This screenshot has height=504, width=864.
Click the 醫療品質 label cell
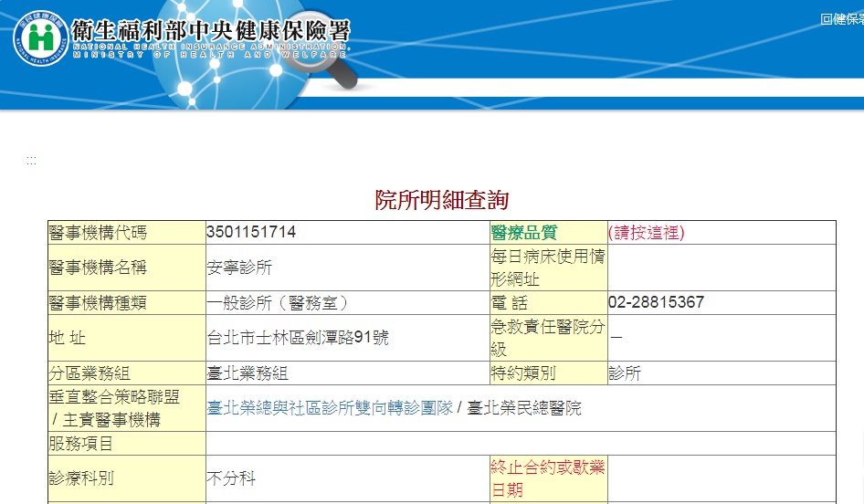(x=549, y=233)
